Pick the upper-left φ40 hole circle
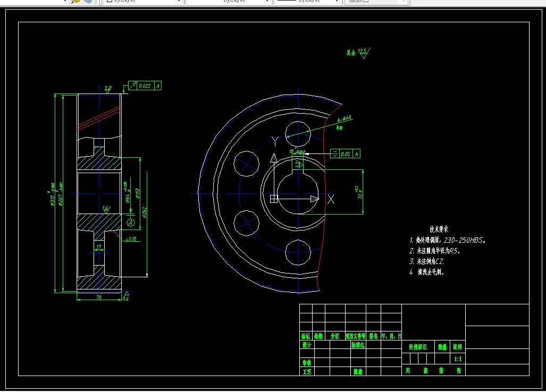 (247, 164)
